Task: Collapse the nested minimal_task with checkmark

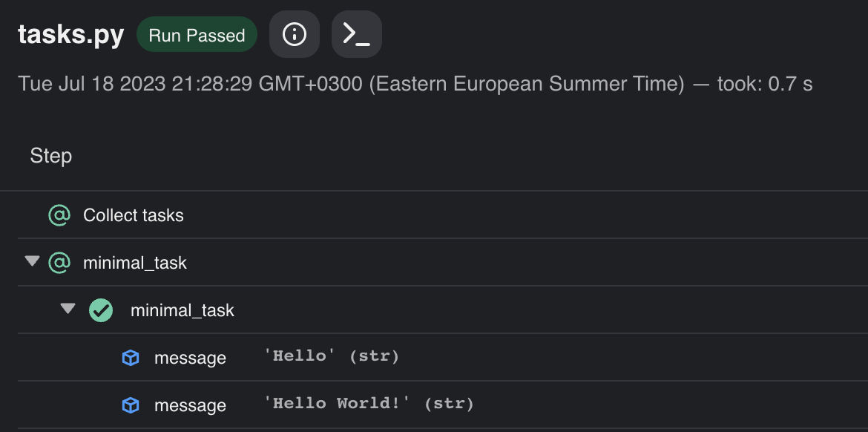Action: click(x=68, y=308)
